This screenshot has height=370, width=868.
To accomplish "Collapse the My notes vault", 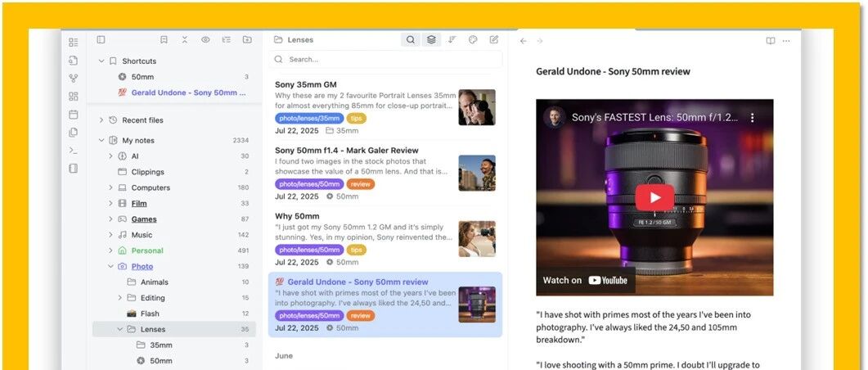I will point(101,141).
